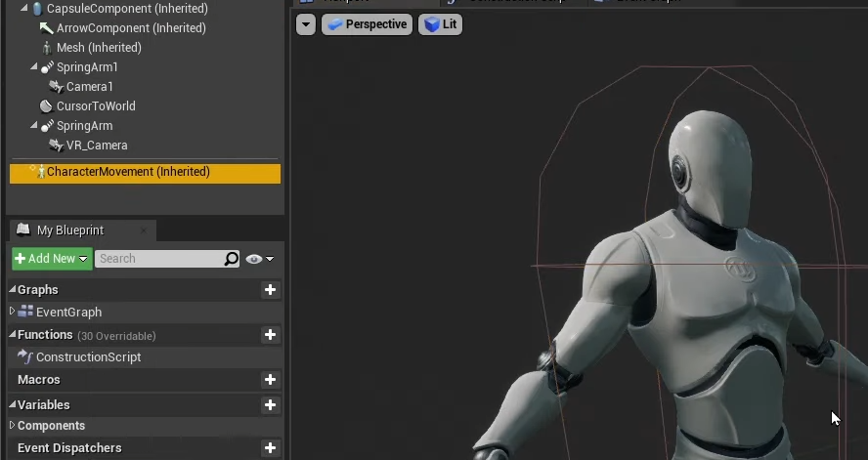The image size is (868, 460).
Task: Add a new variable with plus button
Action: [270, 404]
